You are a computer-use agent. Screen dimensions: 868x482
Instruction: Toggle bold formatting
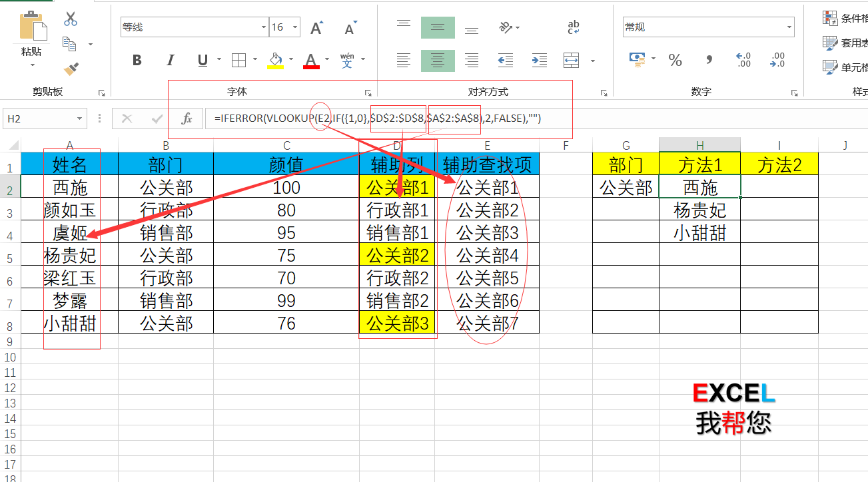click(137, 61)
